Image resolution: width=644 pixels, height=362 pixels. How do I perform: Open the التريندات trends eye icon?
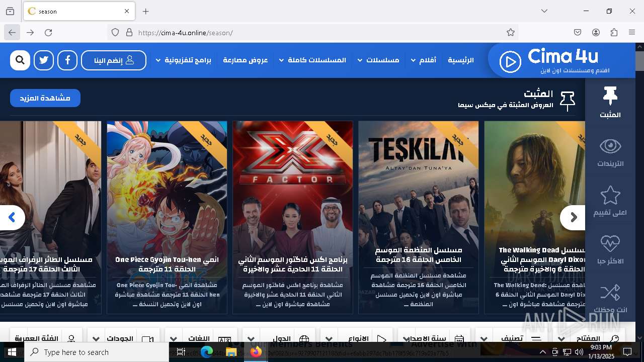610,151
